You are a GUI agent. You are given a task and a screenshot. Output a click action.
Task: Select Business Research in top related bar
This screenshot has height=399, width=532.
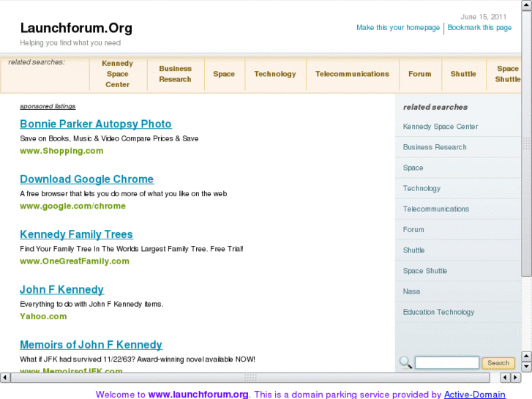click(175, 74)
